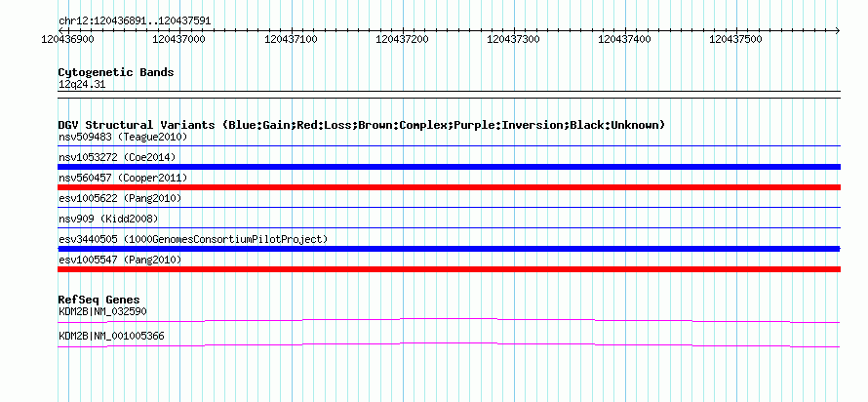Click ruler coordinate 120437000
Screen dimensions: 868x402
[178, 39]
